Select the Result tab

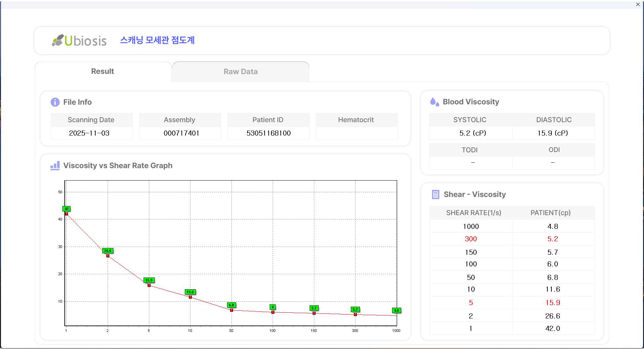[x=102, y=71]
